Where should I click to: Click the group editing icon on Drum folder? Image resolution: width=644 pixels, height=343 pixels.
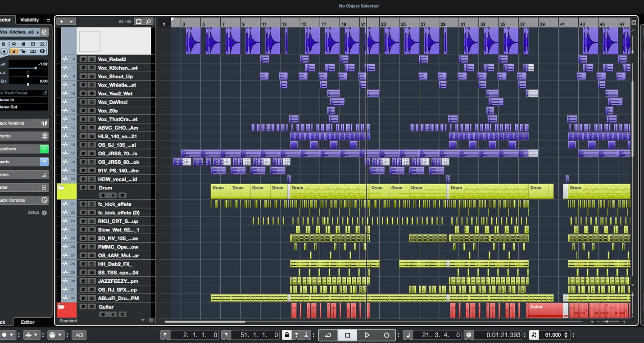pyautogui.click(x=122, y=195)
